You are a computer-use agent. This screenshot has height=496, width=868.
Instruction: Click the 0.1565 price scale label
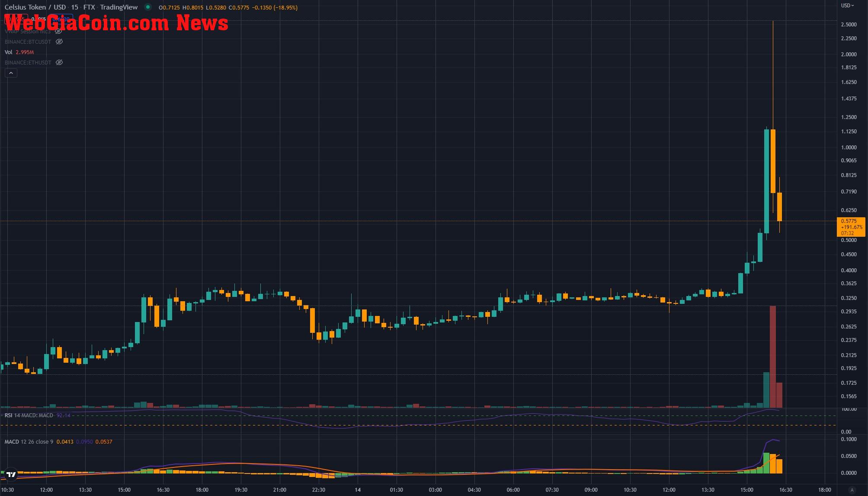pos(849,396)
